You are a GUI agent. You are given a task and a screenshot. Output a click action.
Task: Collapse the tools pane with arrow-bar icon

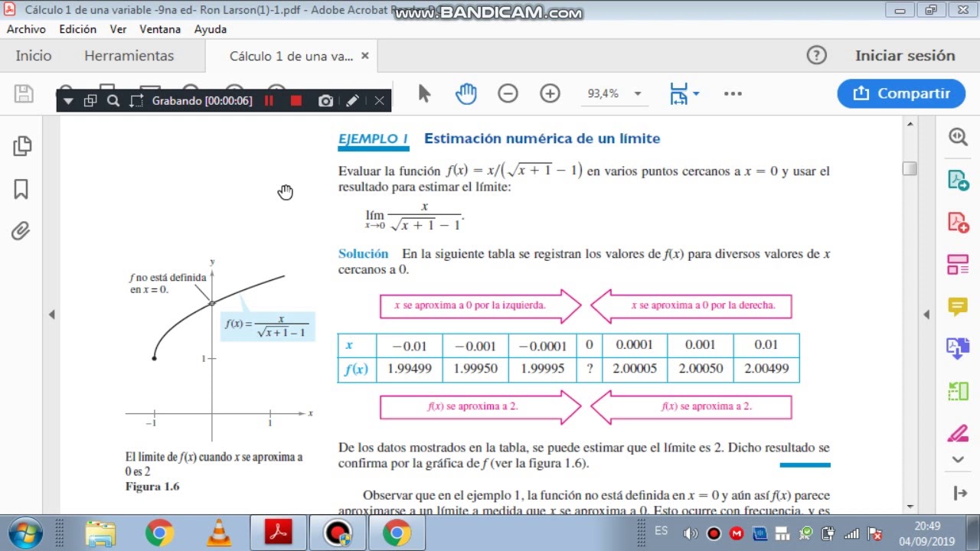click(x=960, y=493)
